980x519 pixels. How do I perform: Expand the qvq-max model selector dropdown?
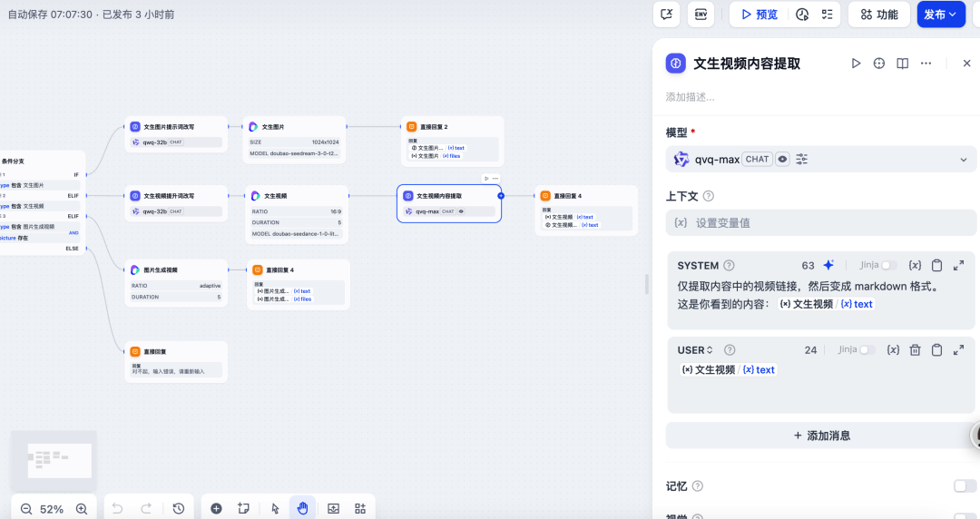(820, 160)
